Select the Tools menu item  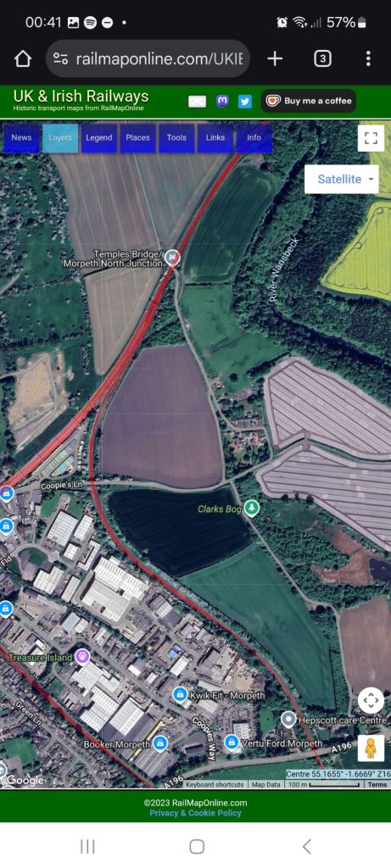[x=176, y=138]
